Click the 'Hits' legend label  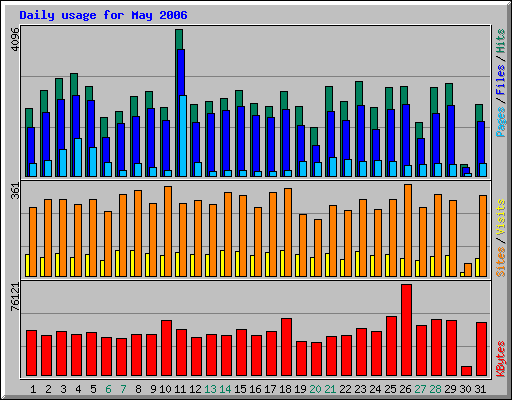(x=501, y=41)
